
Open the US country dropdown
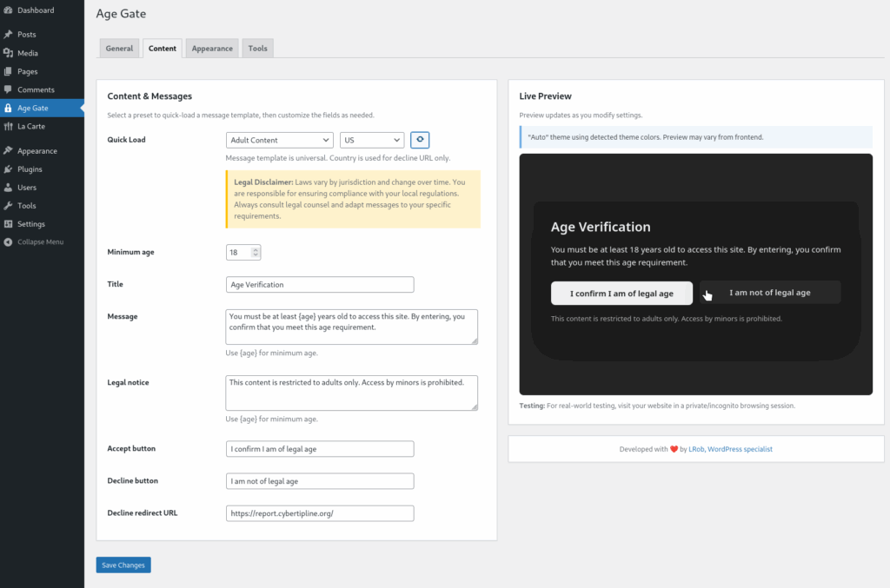[x=372, y=140]
